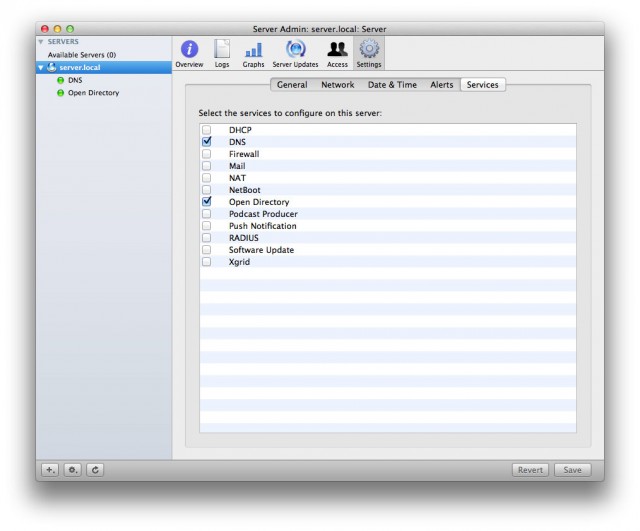Open the Logs toolbar icon
640x531 pixels.
point(222,53)
